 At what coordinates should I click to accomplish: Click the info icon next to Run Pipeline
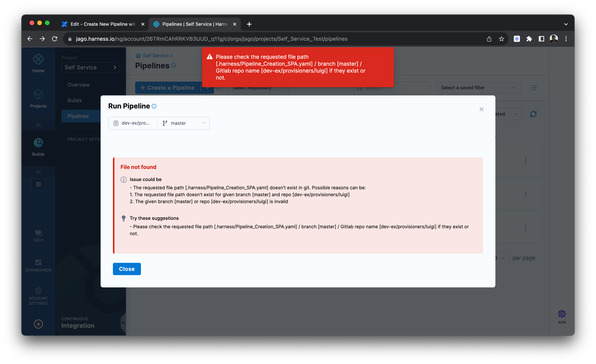(154, 106)
